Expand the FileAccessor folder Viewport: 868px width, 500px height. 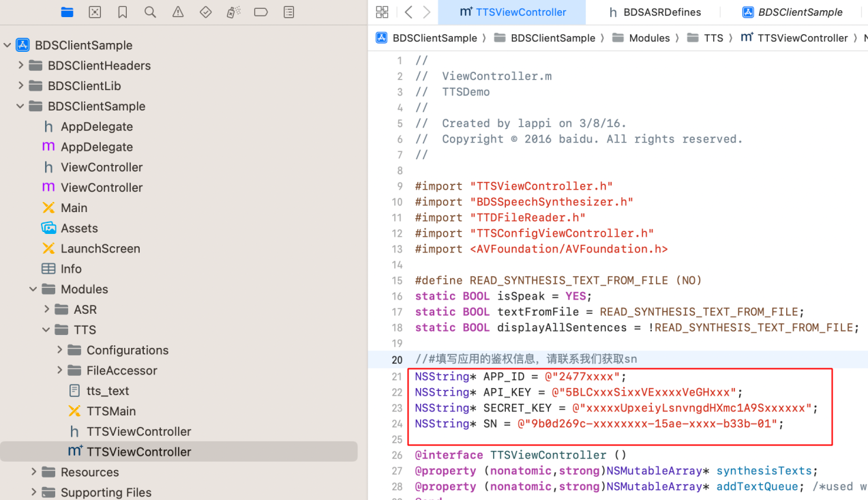(59, 370)
